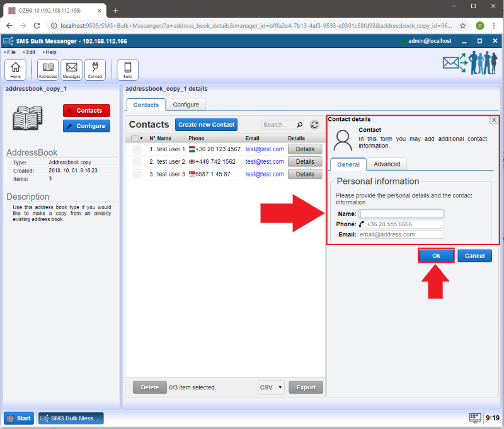
Task: Click the Windows-style Start button
Action: pos(19,418)
